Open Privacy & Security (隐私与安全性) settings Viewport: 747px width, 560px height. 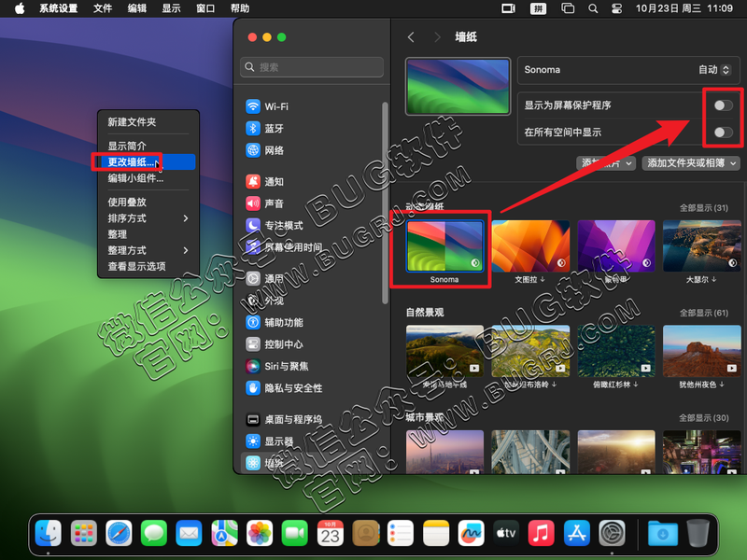coord(284,388)
